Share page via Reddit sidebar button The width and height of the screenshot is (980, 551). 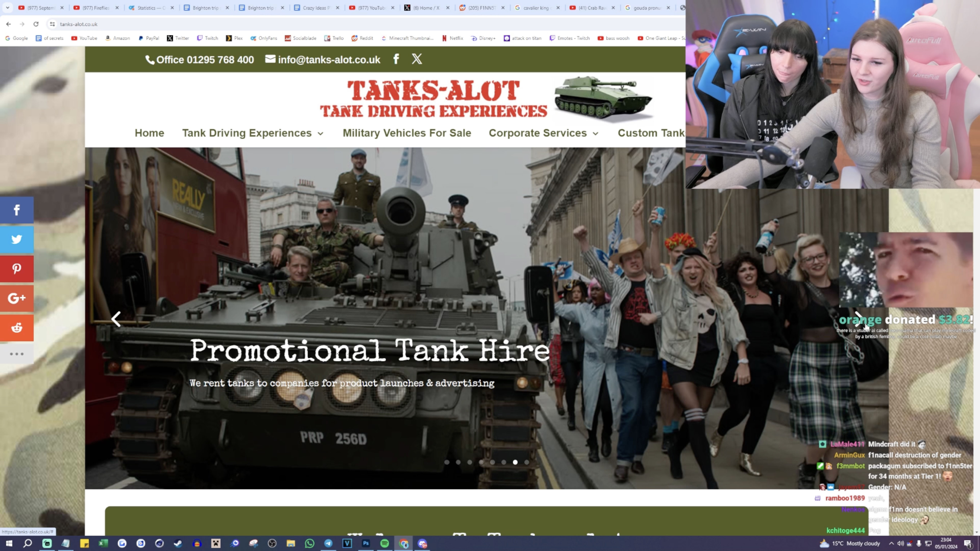pos(17,328)
